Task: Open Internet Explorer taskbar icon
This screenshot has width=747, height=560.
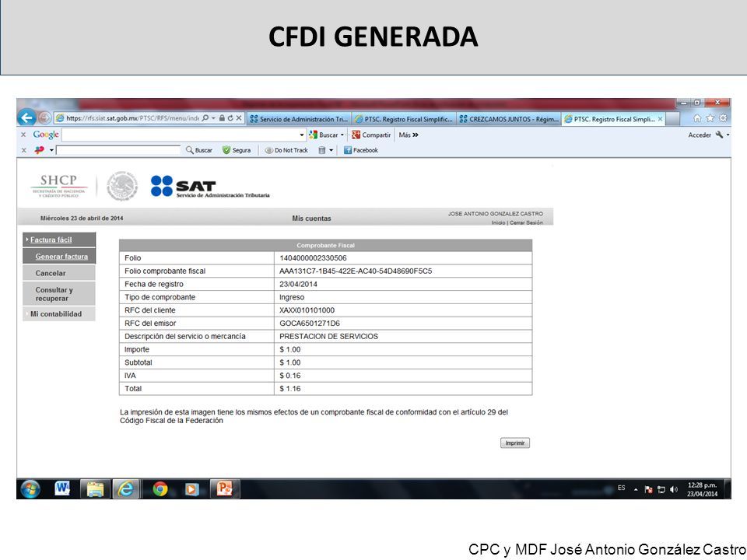Action: (126, 488)
